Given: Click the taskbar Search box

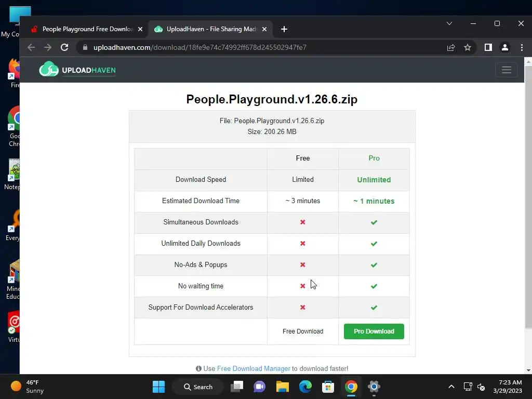Looking at the screenshot, I should (198, 387).
